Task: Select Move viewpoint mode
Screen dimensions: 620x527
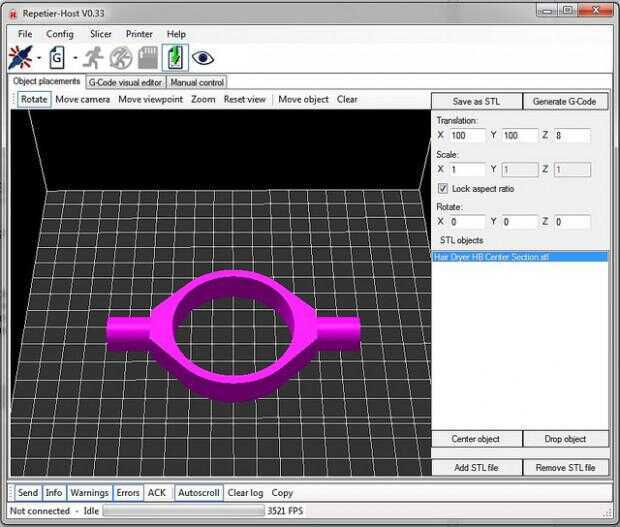Action: tap(151, 99)
